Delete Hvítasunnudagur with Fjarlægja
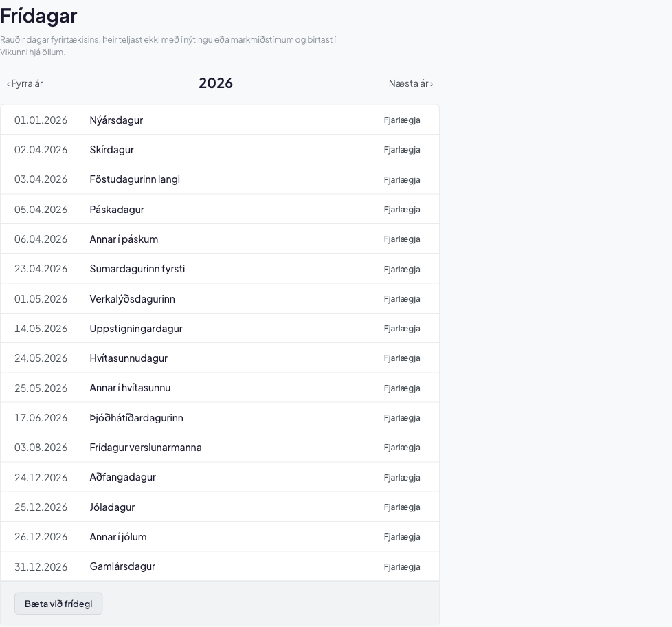The height and width of the screenshot is (627, 672). point(401,357)
